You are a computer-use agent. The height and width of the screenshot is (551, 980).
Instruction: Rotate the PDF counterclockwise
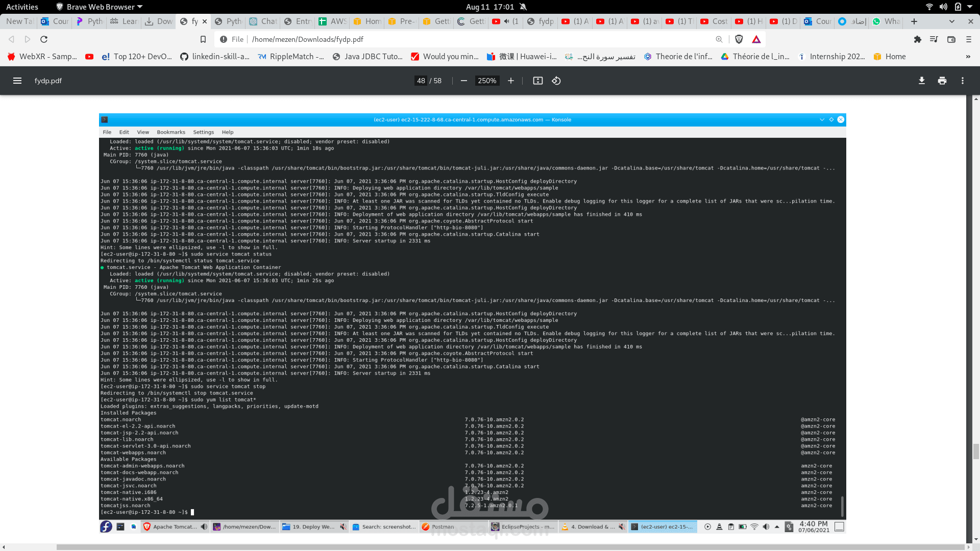[x=556, y=81]
